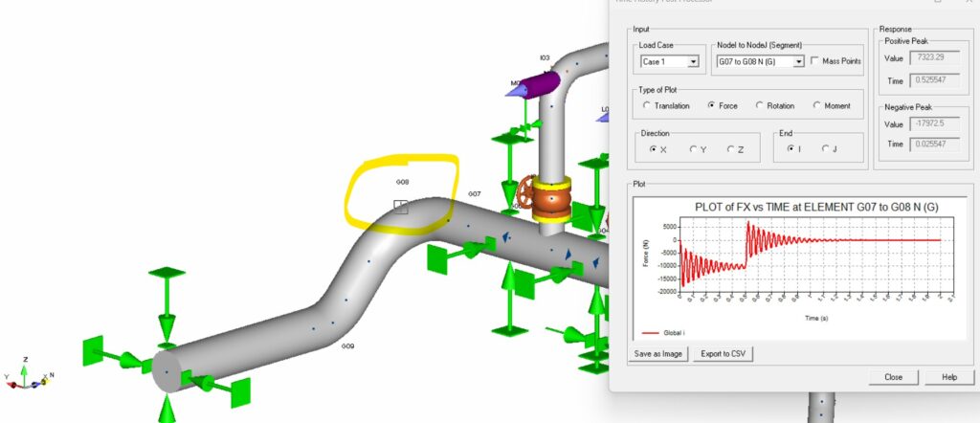The height and width of the screenshot is (423, 980).
Task: Select the gray circular open pipe end
Action: pos(167,371)
